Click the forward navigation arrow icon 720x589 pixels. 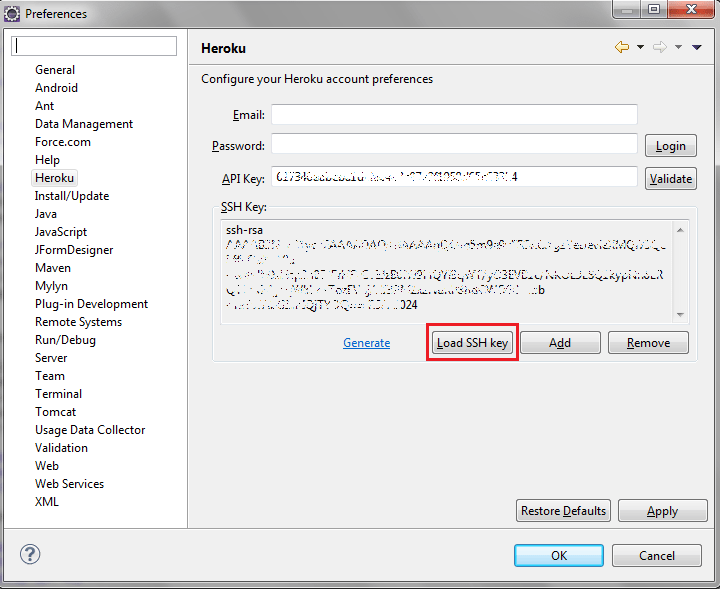pos(660,47)
